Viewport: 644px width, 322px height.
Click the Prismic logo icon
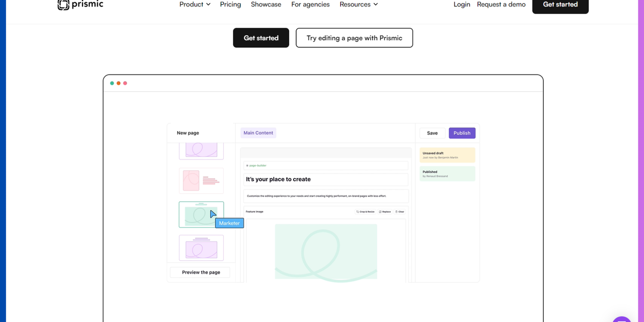(63, 4)
